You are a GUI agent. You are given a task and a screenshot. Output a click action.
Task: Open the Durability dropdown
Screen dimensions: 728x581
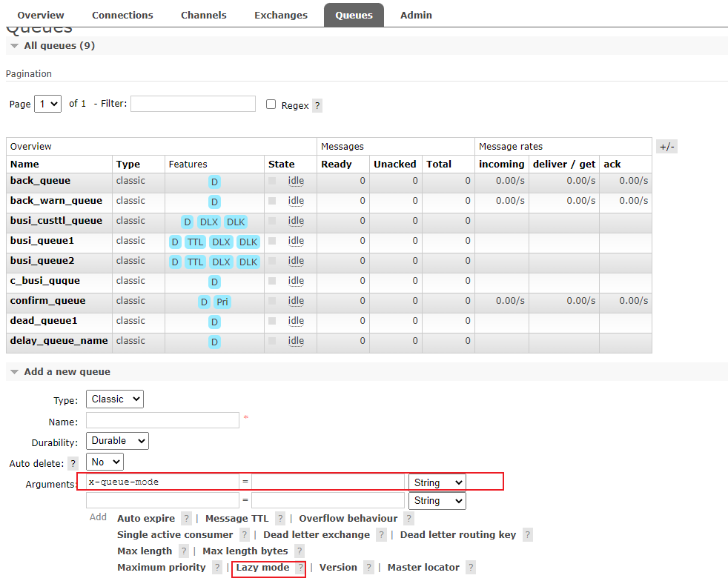(117, 441)
